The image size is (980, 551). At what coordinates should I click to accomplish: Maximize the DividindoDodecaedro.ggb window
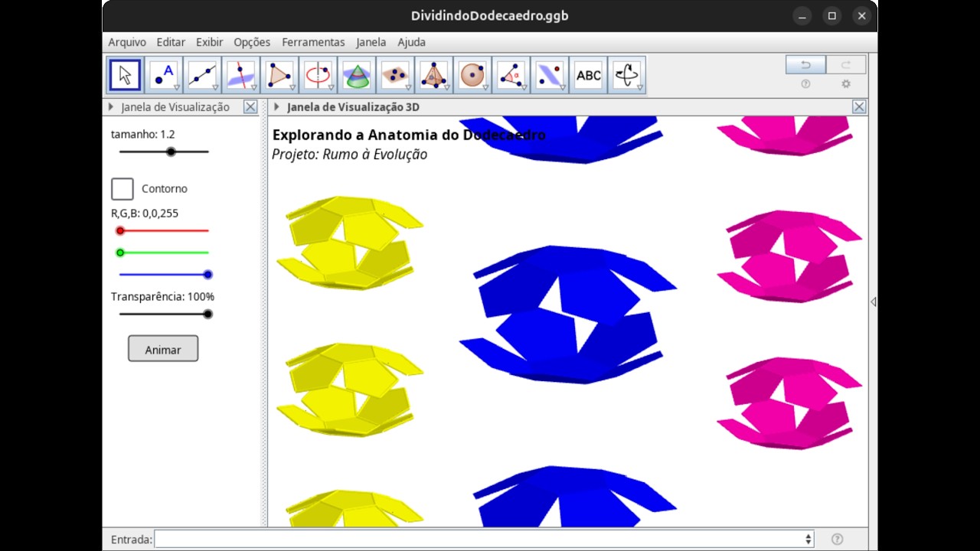point(832,15)
